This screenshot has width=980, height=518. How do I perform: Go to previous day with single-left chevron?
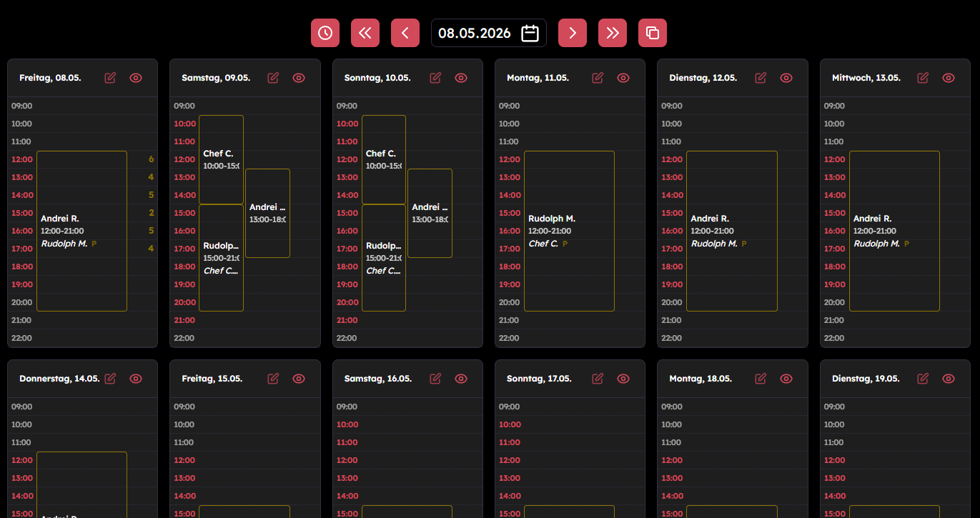(405, 33)
